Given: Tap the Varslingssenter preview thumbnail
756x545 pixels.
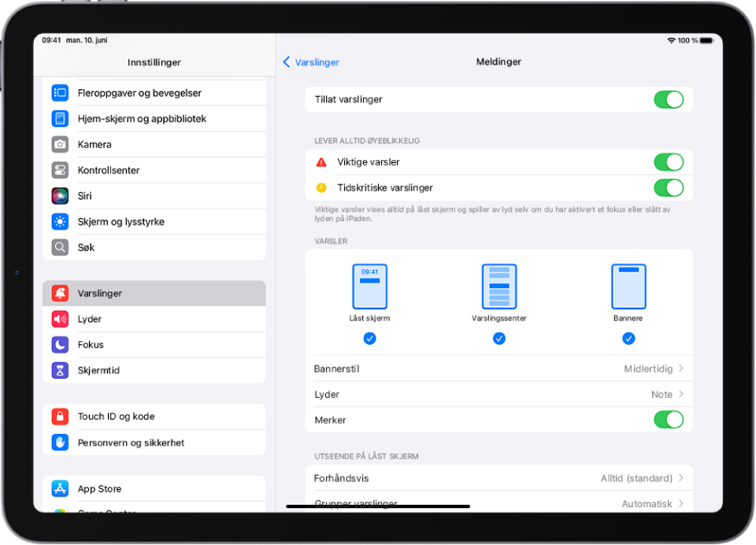Looking at the screenshot, I should (499, 287).
